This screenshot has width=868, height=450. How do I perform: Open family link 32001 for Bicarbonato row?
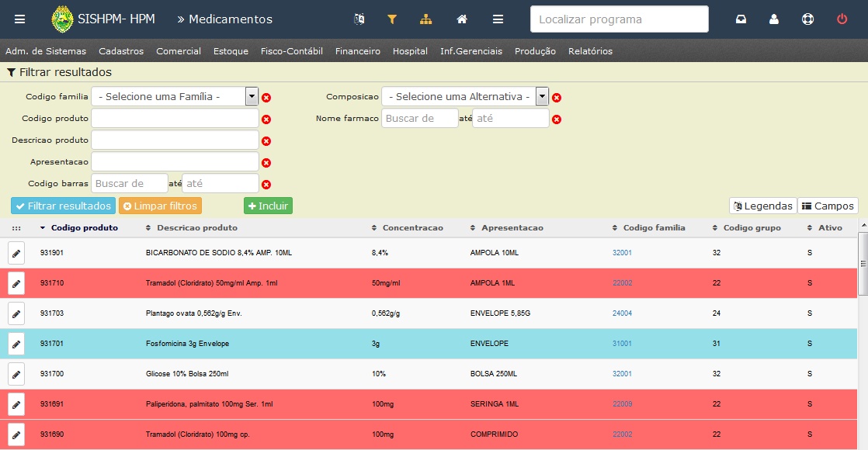(x=622, y=253)
